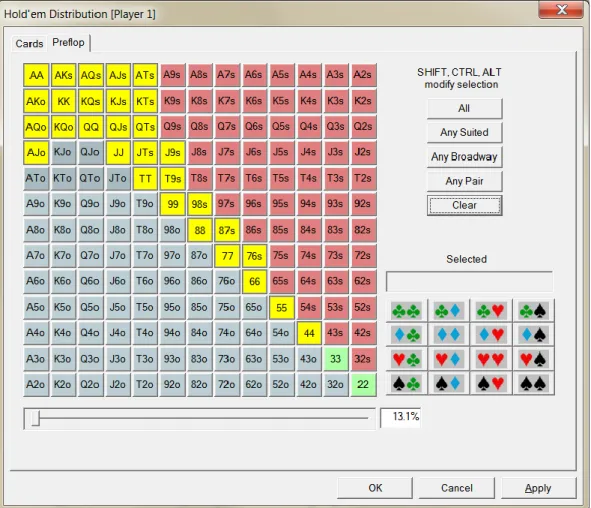Screen dimensions: 591x508
Task: Select the 33 pair cell
Action: [x=335, y=358]
